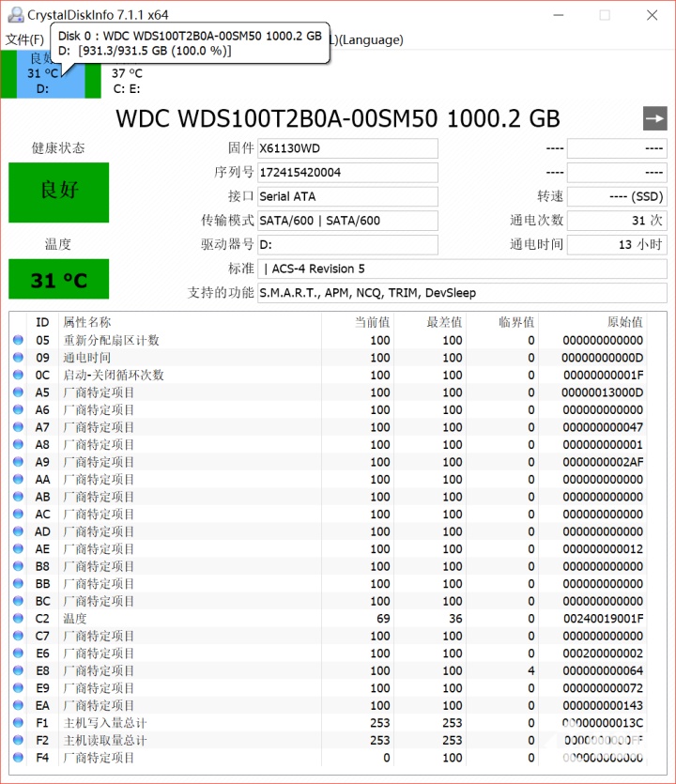Select the 主机写入量总计 attribute row

pyautogui.click(x=328, y=723)
